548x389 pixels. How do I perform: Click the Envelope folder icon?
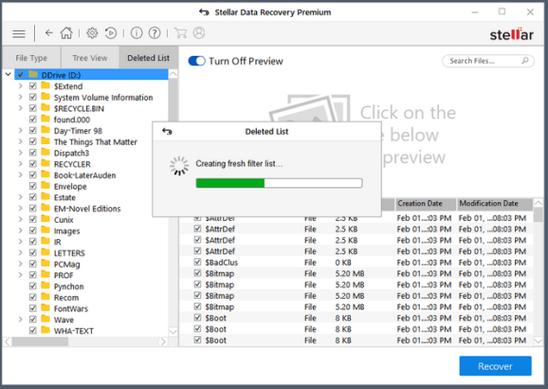point(45,186)
